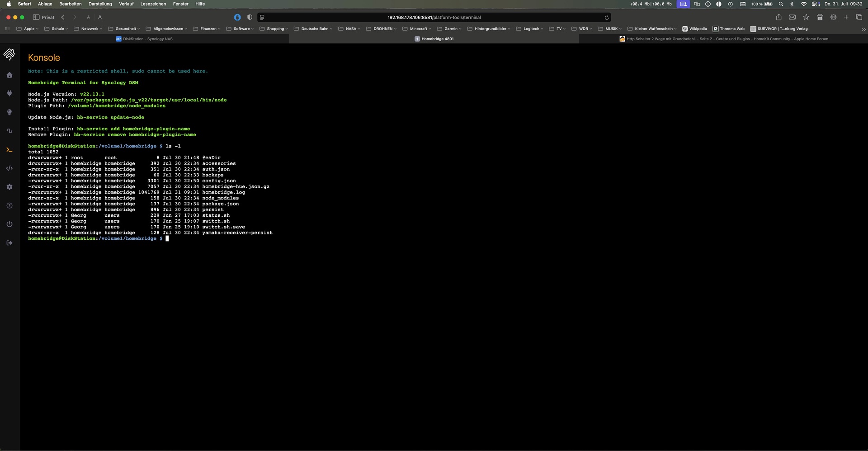The image size is (868, 451).
Task: Toggle the privacy shield icon beside address bar
Action: pyautogui.click(x=250, y=18)
